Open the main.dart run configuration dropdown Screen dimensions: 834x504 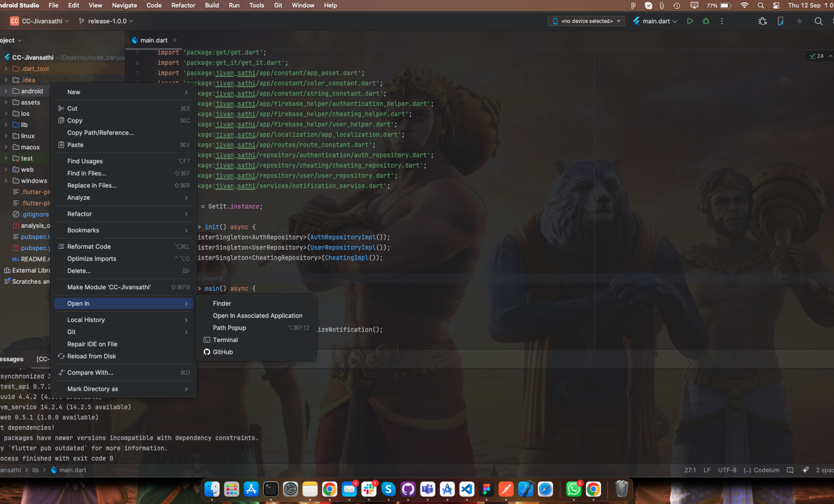coord(655,21)
